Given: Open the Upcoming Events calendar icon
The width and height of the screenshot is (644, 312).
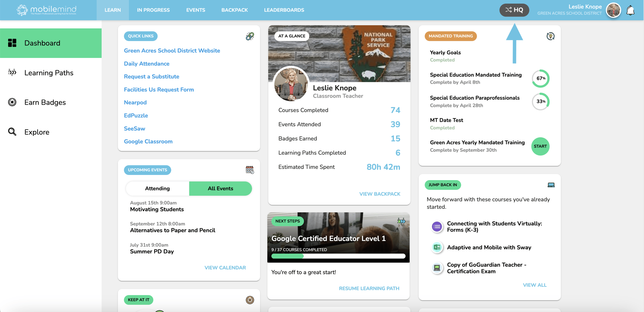Looking at the screenshot, I should coord(250,170).
